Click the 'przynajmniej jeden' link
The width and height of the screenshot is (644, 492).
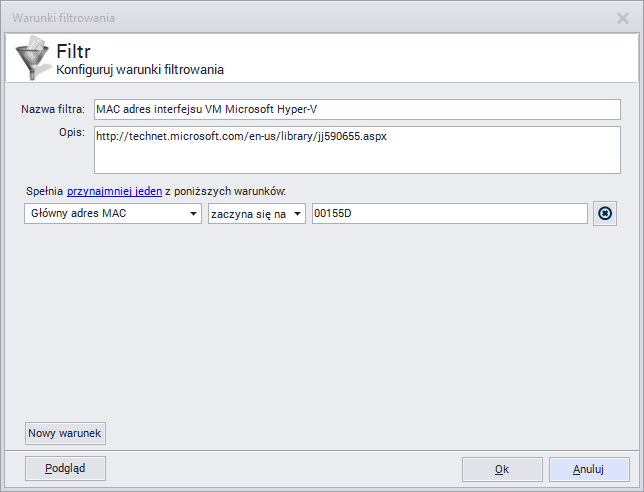pos(107,190)
